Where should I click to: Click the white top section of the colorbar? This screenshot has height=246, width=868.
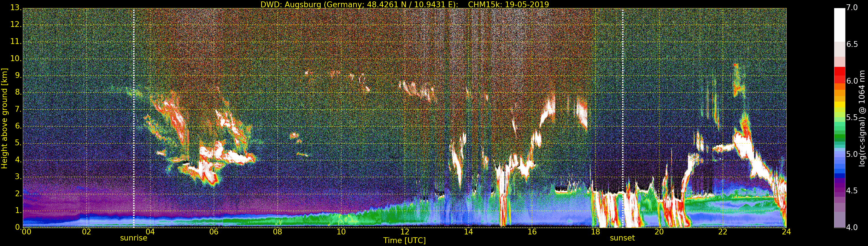839,24
